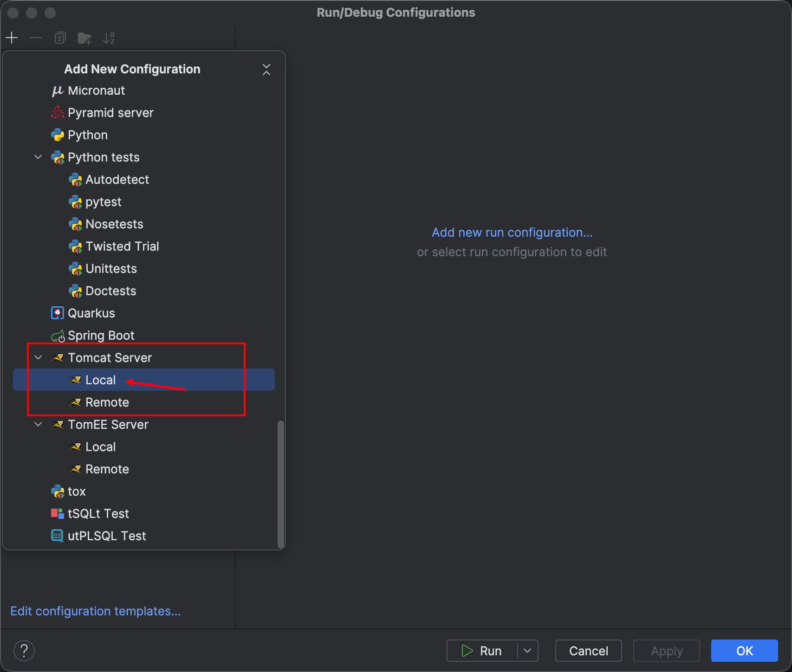Screen dimensions: 792x672
Task: Collapse the TomEE Server group
Action: point(39,425)
